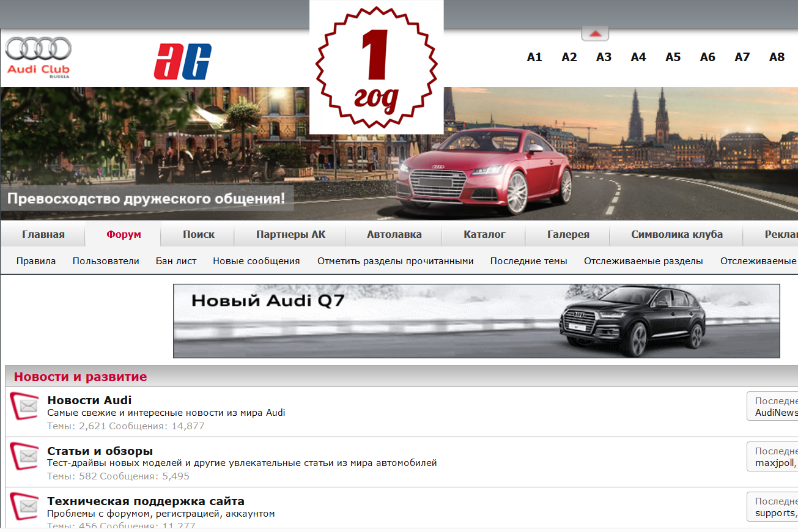Open the Новости и развитие category
This screenshot has height=532, width=798.
[81, 377]
